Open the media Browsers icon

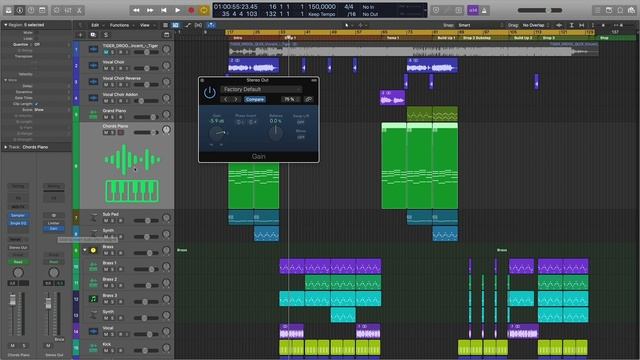tap(631, 10)
